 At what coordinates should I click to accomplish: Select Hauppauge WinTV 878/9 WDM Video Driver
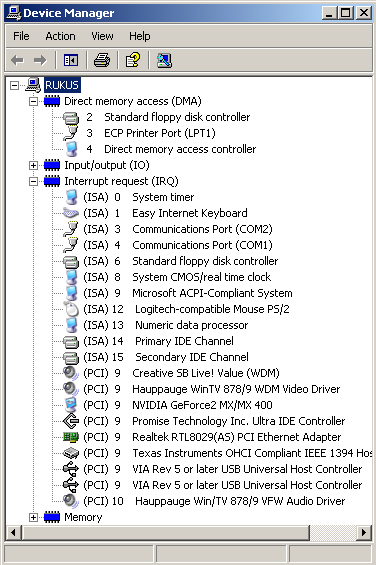coord(212,389)
